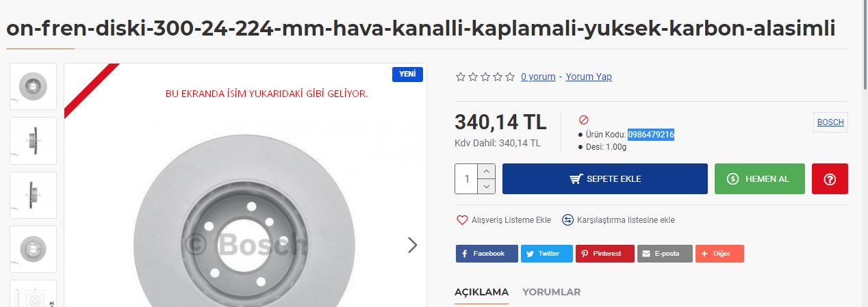Switch to the YORUMLAR tab
Image resolution: width=868 pixels, height=307 pixels.
pyautogui.click(x=551, y=292)
